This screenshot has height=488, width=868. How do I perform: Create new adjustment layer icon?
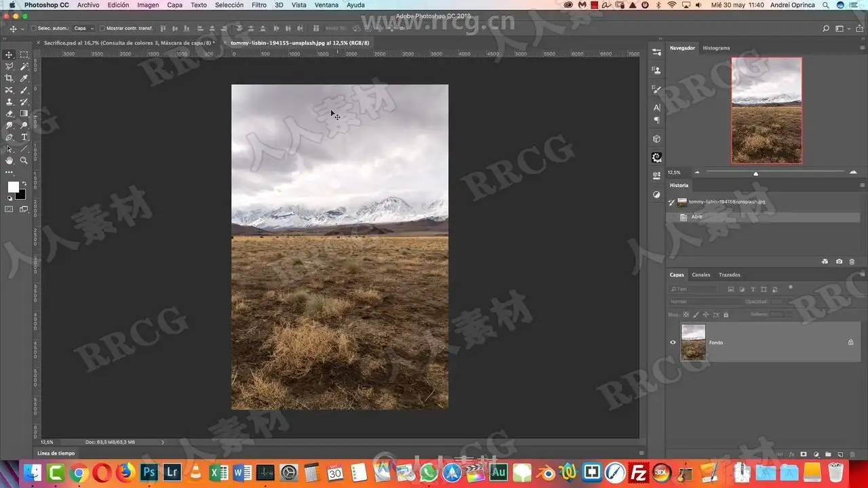(816, 454)
